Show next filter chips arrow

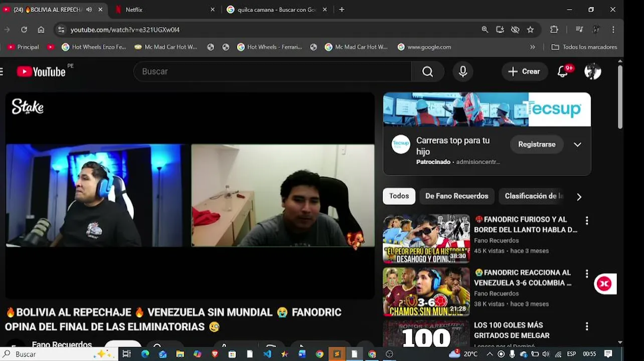pyautogui.click(x=579, y=197)
